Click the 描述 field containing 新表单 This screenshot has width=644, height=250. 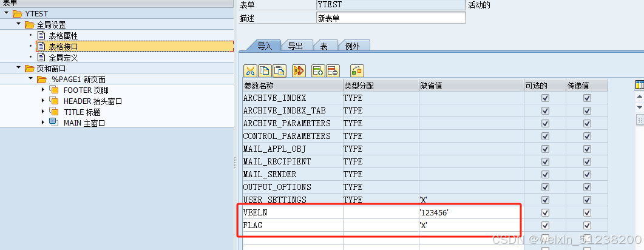point(391,18)
